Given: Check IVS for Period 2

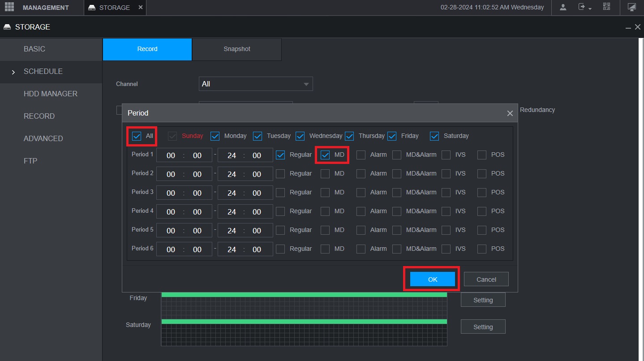Looking at the screenshot, I should point(446,174).
